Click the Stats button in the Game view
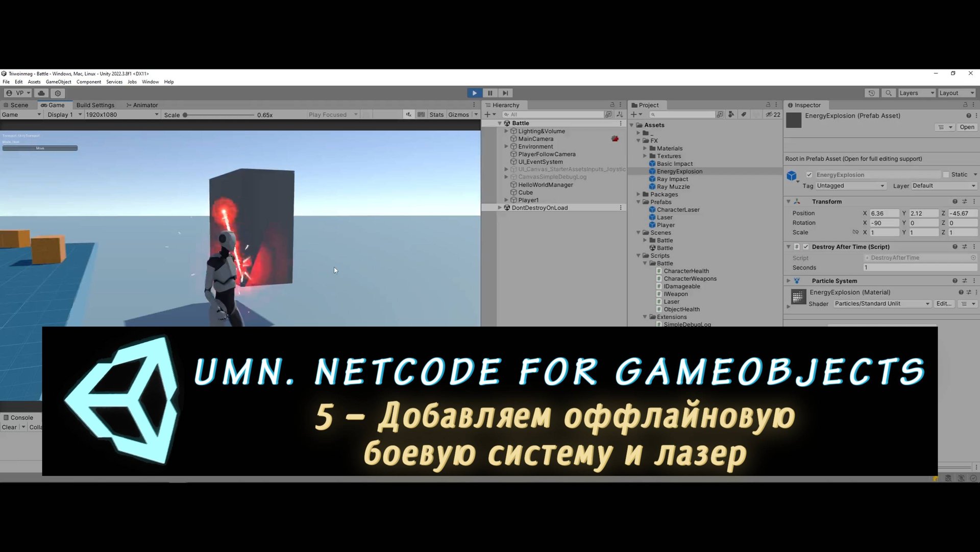Viewport: 980px width, 552px height. coord(436,114)
